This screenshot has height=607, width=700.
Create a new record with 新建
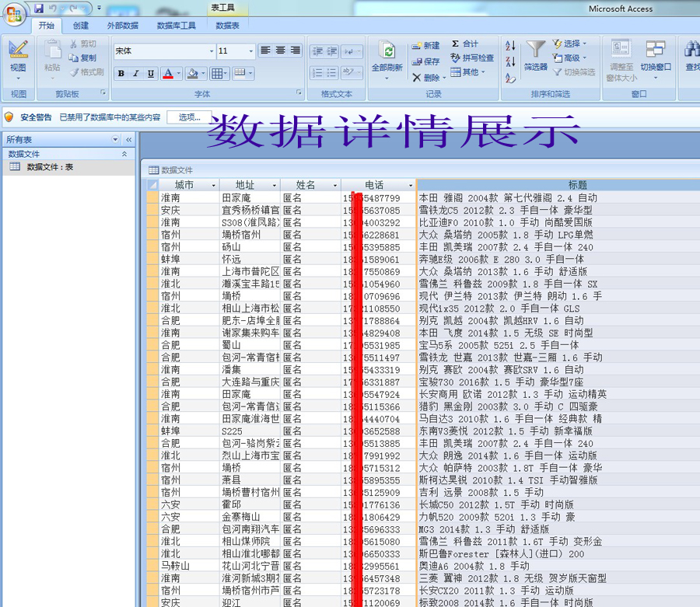(425, 46)
